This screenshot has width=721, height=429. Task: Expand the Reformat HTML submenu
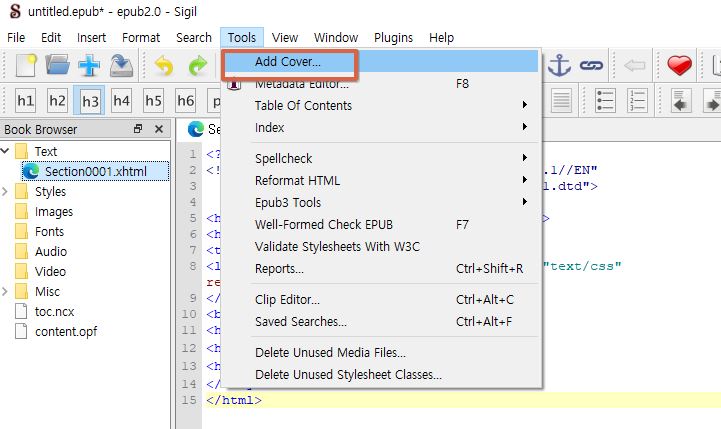click(x=381, y=180)
